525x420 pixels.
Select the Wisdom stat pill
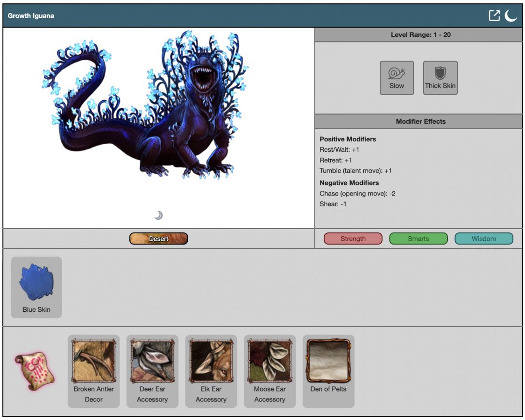pyautogui.click(x=484, y=238)
